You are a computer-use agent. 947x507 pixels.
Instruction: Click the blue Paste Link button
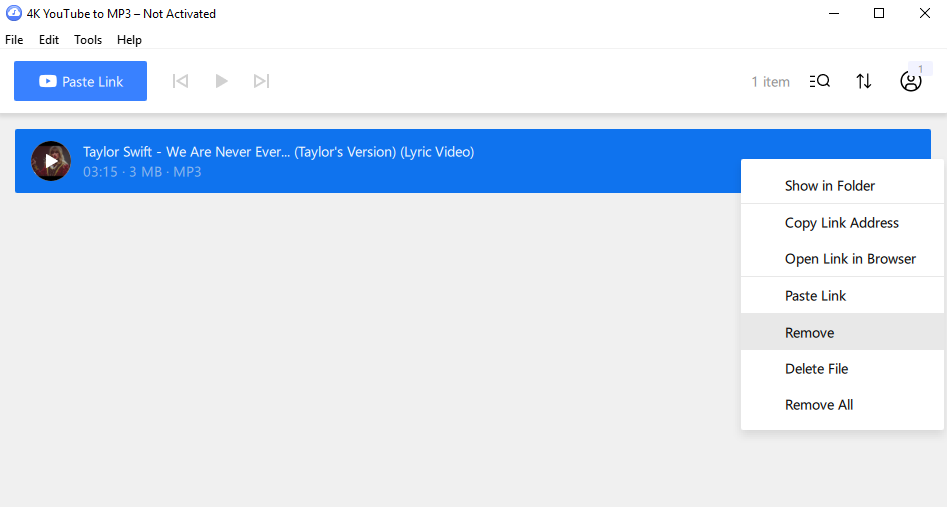(x=80, y=81)
